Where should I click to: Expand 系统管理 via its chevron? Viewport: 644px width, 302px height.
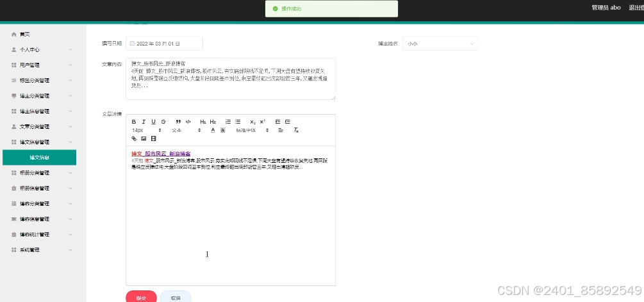tap(70, 250)
